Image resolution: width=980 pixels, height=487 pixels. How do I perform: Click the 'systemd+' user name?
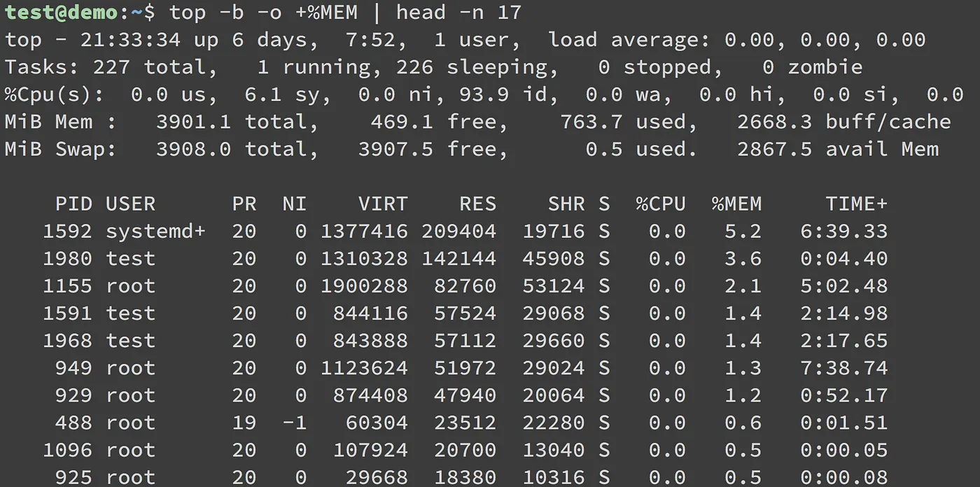click(x=155, y=231)
